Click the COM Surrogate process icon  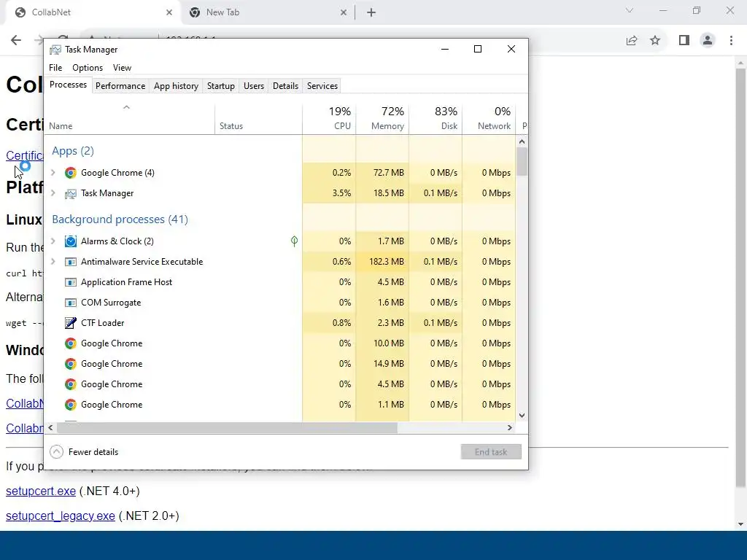click(x=71, y=303)
